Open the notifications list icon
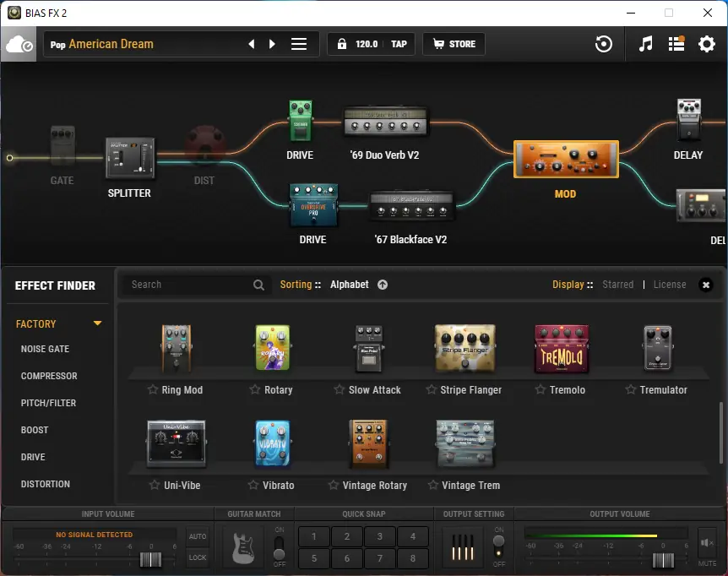 tap(676, 44)
